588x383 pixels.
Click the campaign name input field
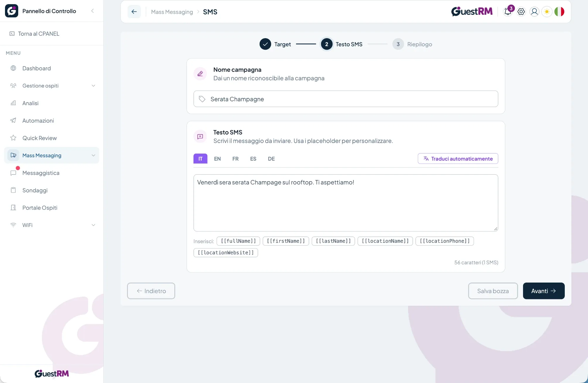tap(345, 99)
